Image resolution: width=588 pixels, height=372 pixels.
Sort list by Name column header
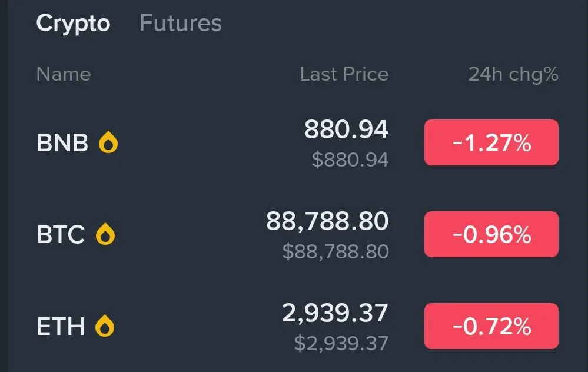[x=64, y=75]
